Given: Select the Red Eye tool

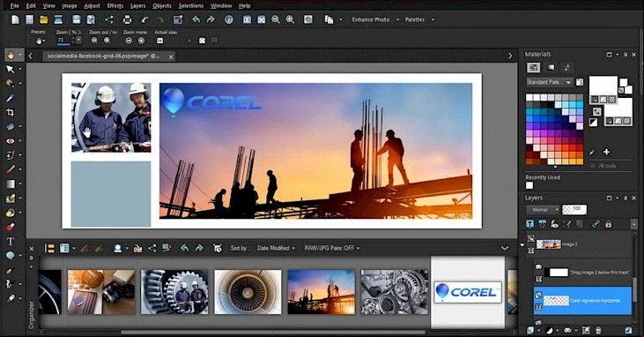Looking at the screenshot, I should coord(11,141).
